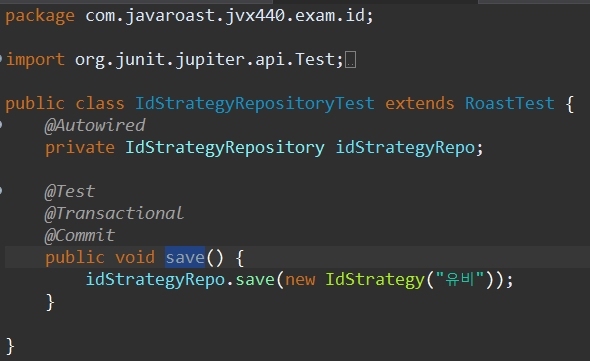Click the import keyword
Screen dimensions: 590x361
[35, 60]
